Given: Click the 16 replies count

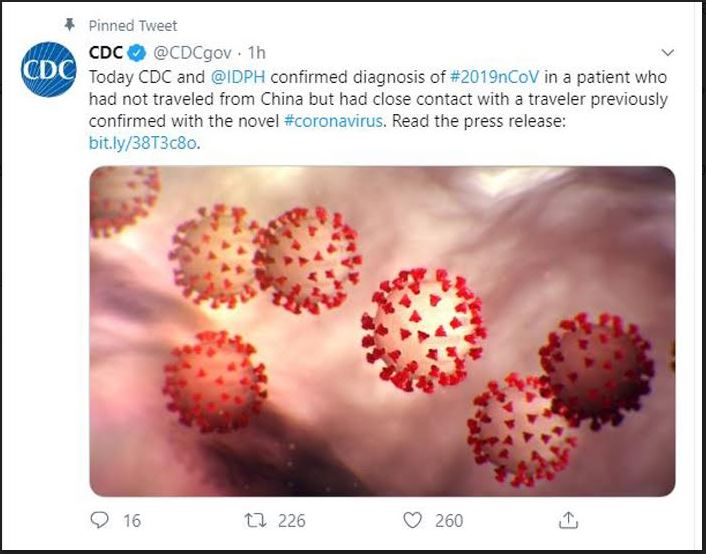Looking at the screenshot, I should (132, 521).
